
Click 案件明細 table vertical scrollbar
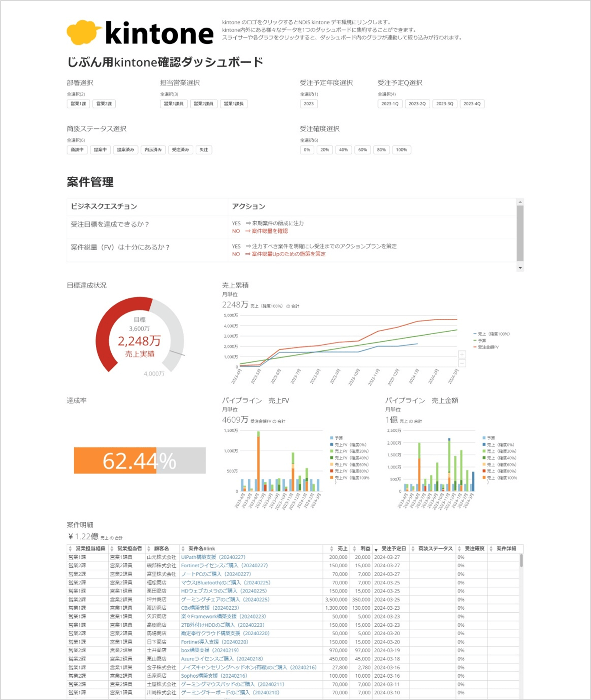521,561
